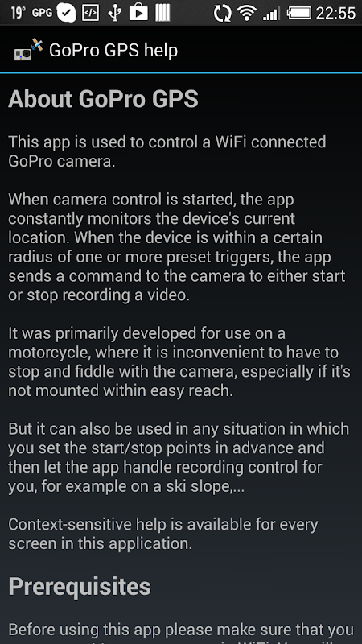Tap the 19° temperature status indicator

click(19, 13)
